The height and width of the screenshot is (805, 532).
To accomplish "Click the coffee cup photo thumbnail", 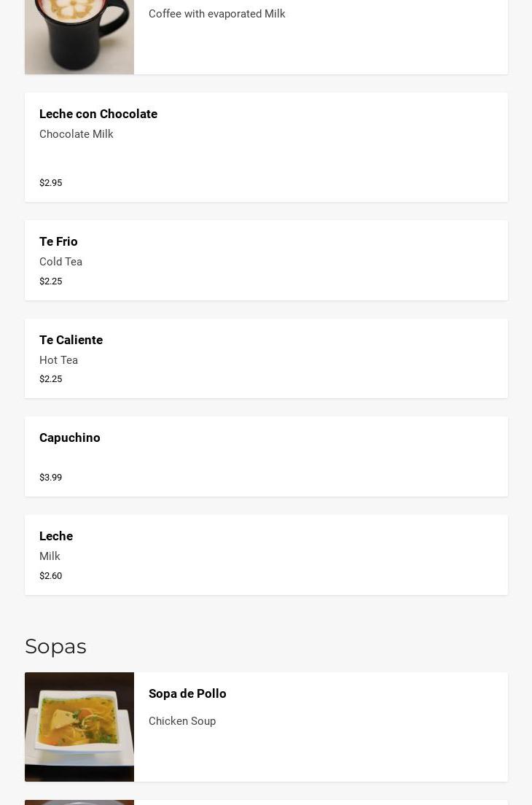I will coord(79,36).
